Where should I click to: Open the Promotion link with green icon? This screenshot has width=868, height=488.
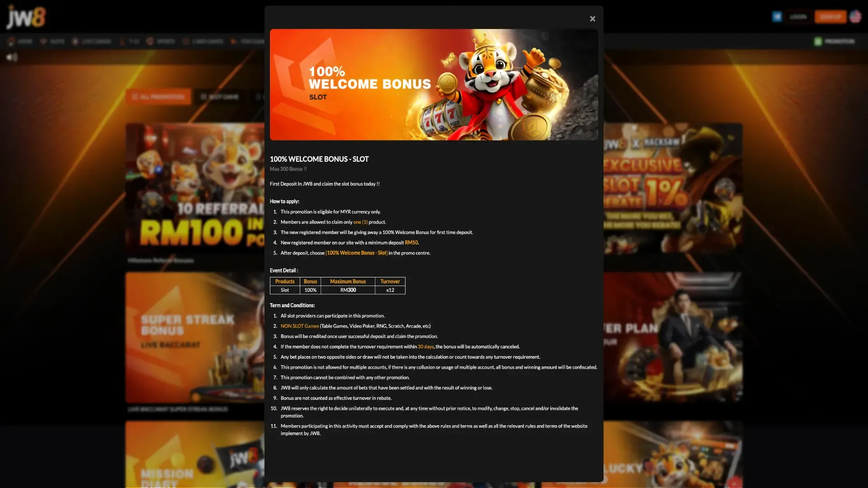tap(835, 41)
